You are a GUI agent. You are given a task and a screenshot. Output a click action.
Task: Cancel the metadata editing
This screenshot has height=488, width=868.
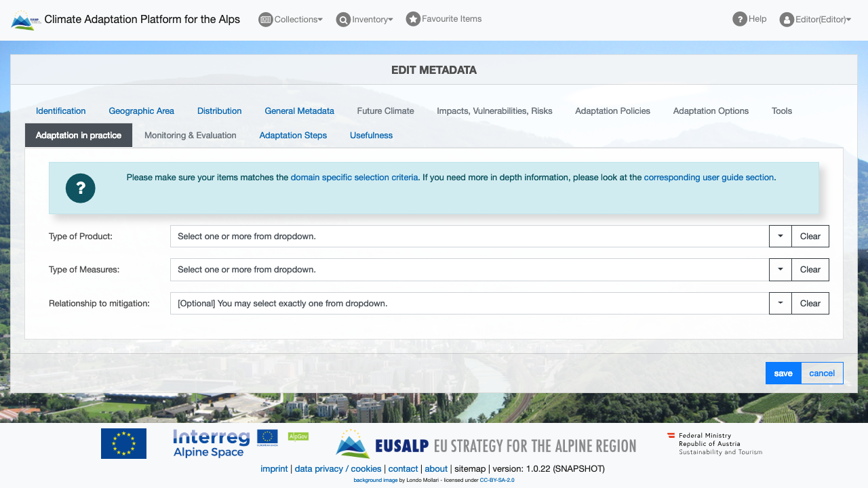822,373
